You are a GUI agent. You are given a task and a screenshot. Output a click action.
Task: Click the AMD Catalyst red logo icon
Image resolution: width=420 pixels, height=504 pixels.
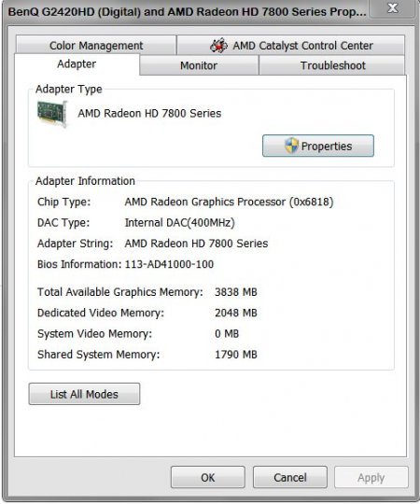218,46
